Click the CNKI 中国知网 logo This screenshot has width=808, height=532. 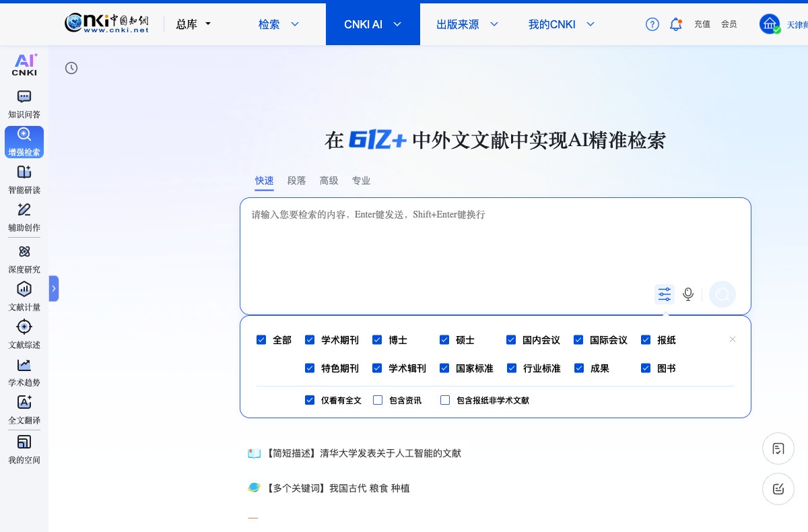click(106, 24)
